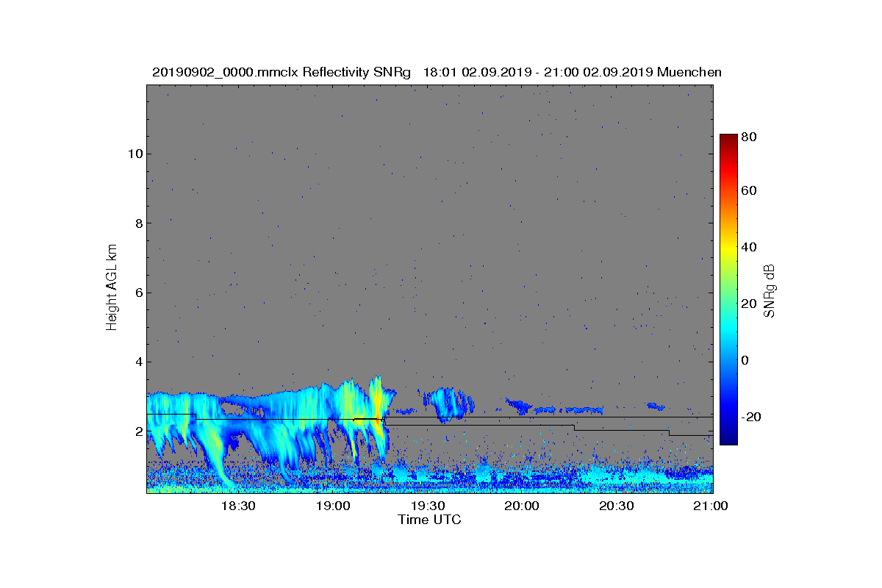Click the dark red top of the colorbar
Image resolution: width=882 pixels, height=588 pixels.
pyautogui.click(x=728, y=140)
